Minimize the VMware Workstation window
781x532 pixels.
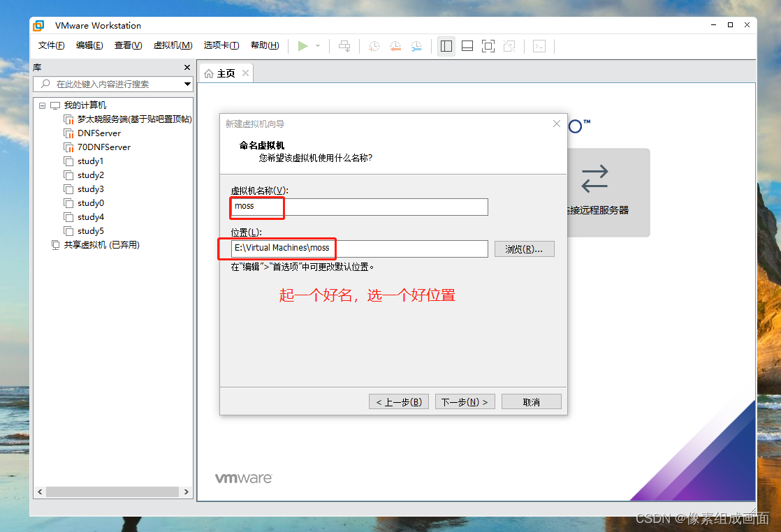click(713, 25)
